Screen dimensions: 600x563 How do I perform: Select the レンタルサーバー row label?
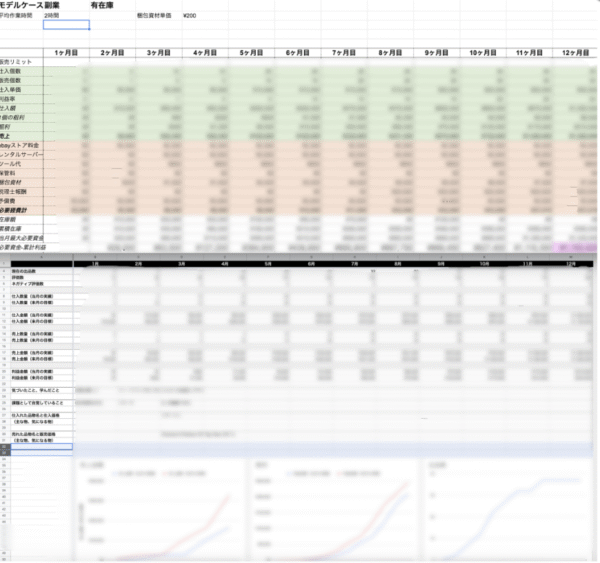pos(23,154)
